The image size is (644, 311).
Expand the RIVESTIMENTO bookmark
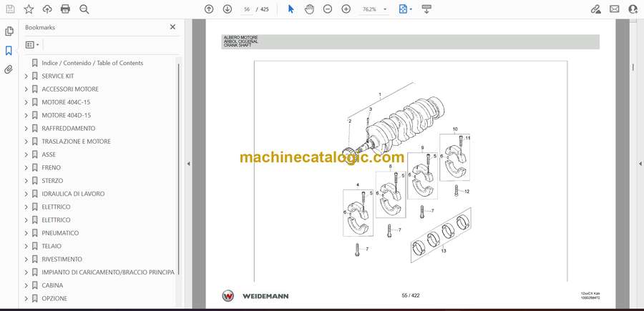tap(26, 260)
